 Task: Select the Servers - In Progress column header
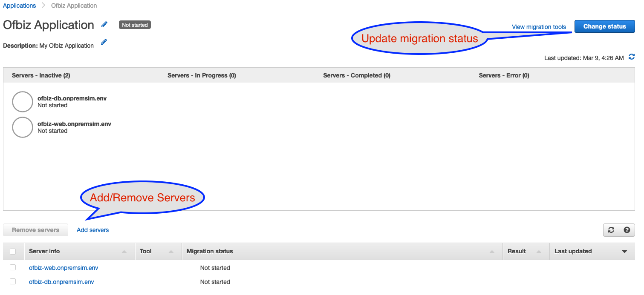point(202,75)
